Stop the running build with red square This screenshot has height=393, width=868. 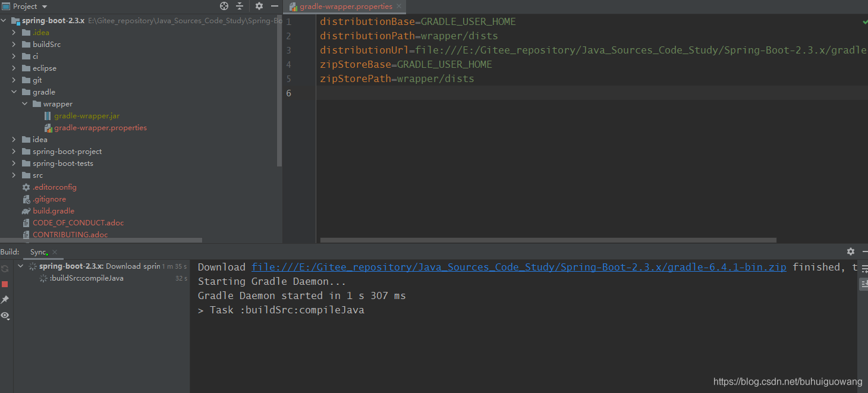(5, 284)
